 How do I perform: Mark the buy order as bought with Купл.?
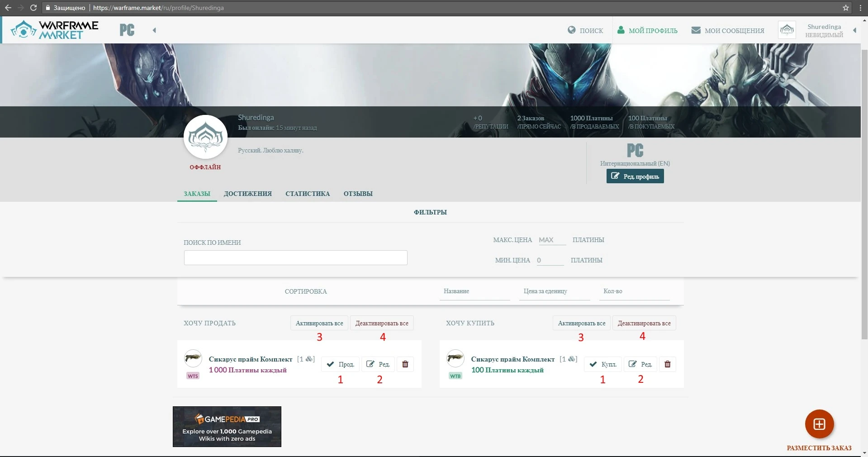(x=603, y=364)
